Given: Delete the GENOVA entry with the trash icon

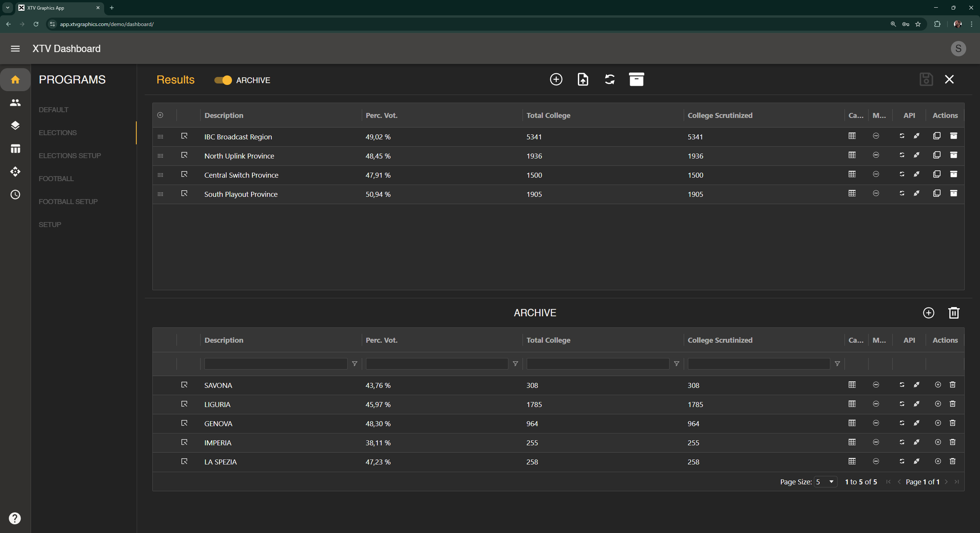Looking at the screenshot, I should pos(952,423).
